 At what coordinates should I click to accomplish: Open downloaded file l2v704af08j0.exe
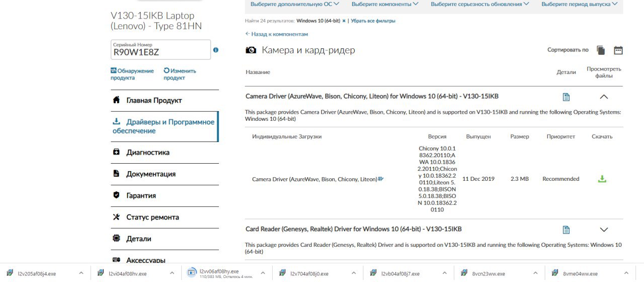click(308, 273)
